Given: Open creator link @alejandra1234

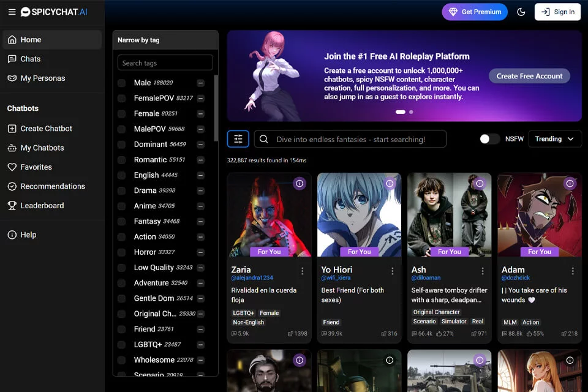Looking at the screenshot, I should [x=252, y=278].
